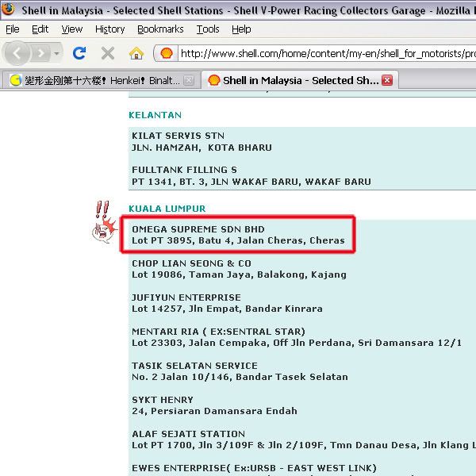Click JUFIYUN ENTERPRISE station name
The height and width of the screenshot is (476, 476).
(x=186, y=297)
